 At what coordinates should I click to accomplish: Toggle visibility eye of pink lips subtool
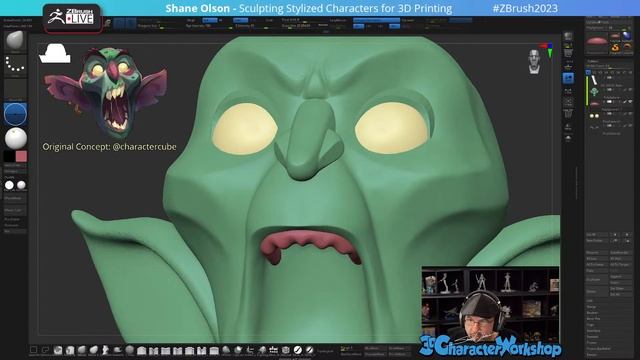pyautogui.click(x=630, y=101)
